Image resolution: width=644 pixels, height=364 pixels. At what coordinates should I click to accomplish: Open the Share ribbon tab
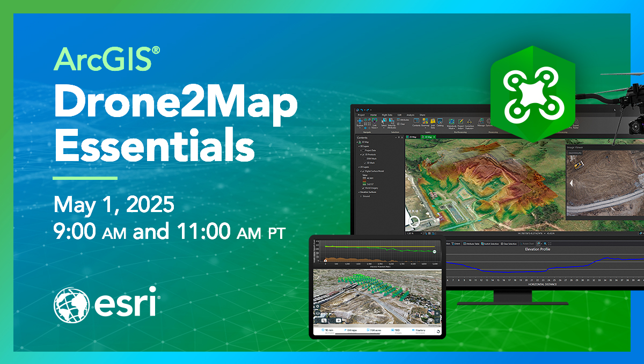pos(422,115)
